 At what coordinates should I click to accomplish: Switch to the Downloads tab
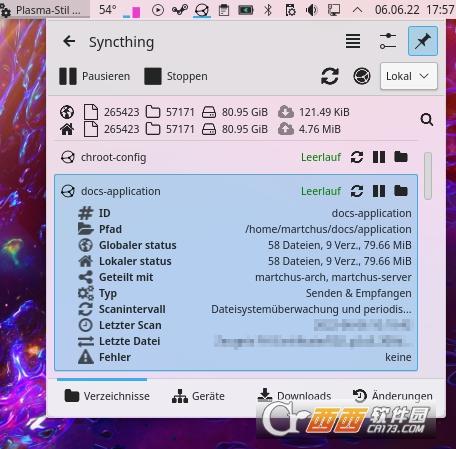point(294,396)
